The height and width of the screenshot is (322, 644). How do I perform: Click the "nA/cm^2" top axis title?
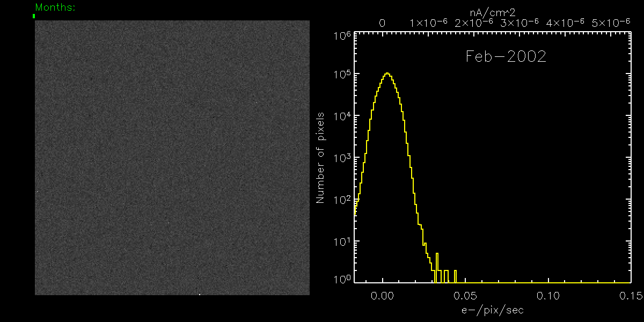(x=493, y=11)
